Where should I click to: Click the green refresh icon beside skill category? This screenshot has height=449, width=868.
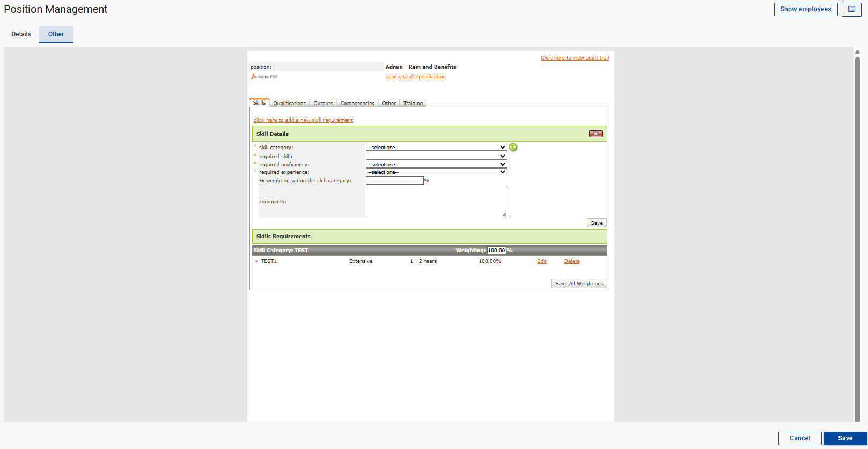point(513,147)
